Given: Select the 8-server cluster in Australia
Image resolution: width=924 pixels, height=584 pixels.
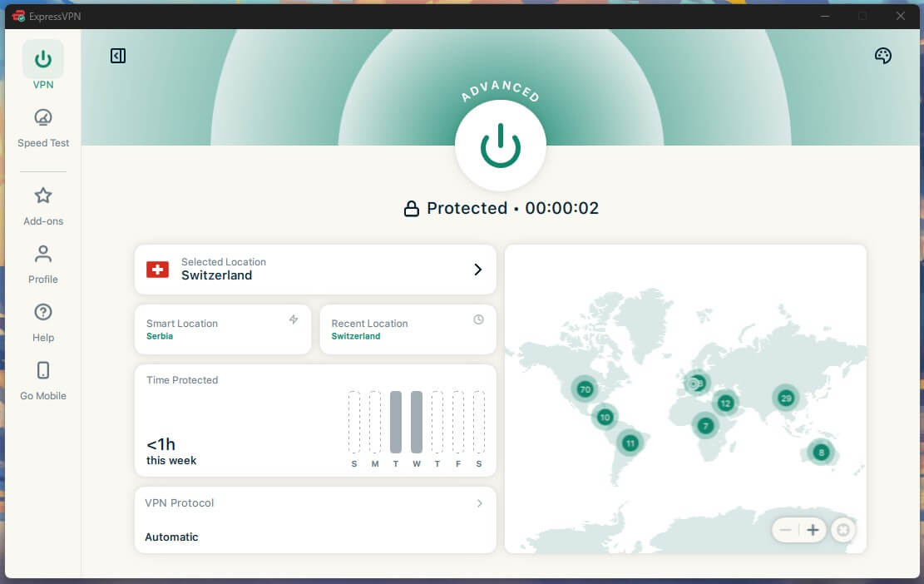Looking at the screenshot, I should point(821,453).
